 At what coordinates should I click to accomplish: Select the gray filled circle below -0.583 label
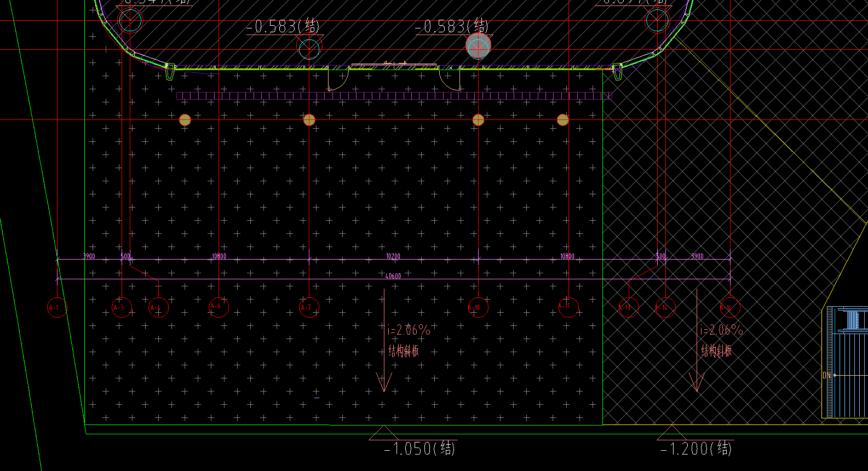[478, 46]
